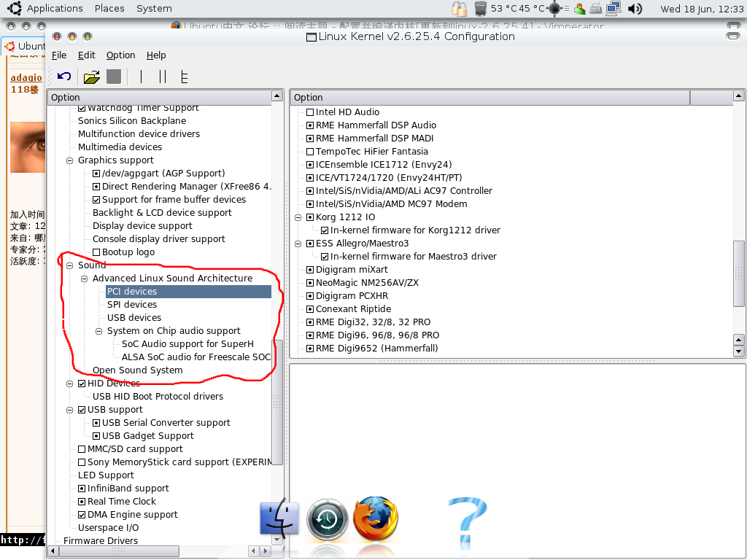
Task: Open the Option menu
Action: click(120, 55)
